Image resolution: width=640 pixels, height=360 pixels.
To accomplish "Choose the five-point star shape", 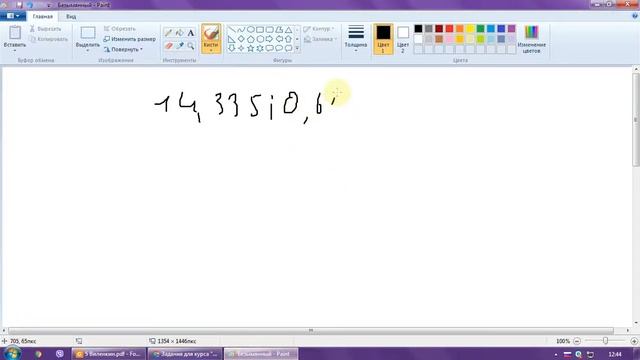I will pyautogui.click(x=250, y=48).
